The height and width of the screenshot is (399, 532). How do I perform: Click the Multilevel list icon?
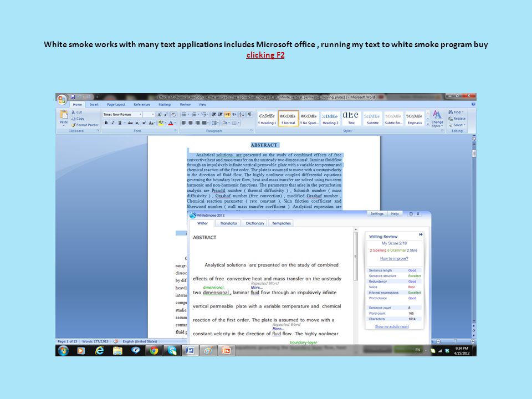tap(204, 115)
